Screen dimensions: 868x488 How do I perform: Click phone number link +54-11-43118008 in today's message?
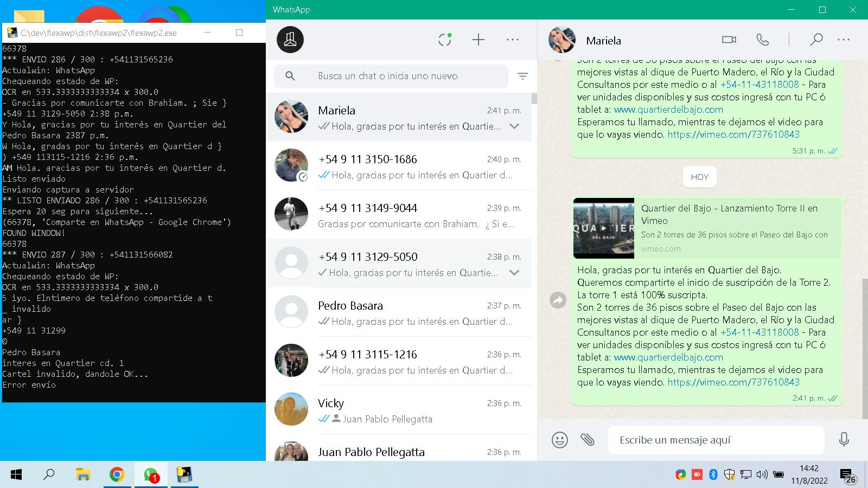coord(759,332)
